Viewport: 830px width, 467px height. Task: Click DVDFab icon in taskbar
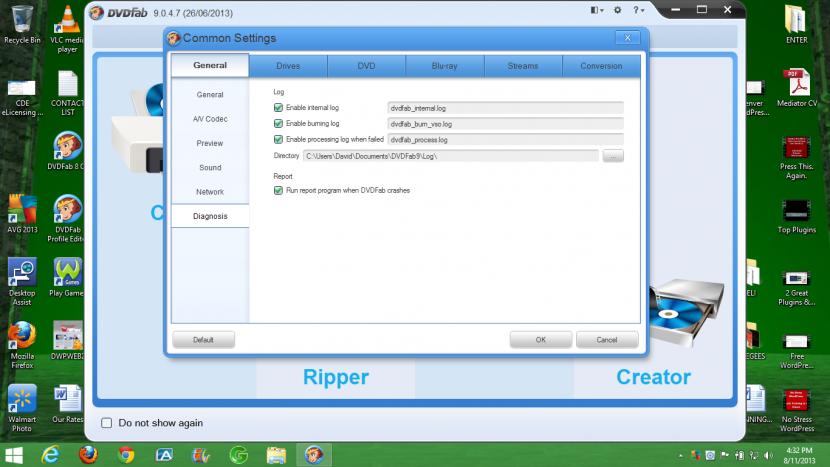[314, 455]
